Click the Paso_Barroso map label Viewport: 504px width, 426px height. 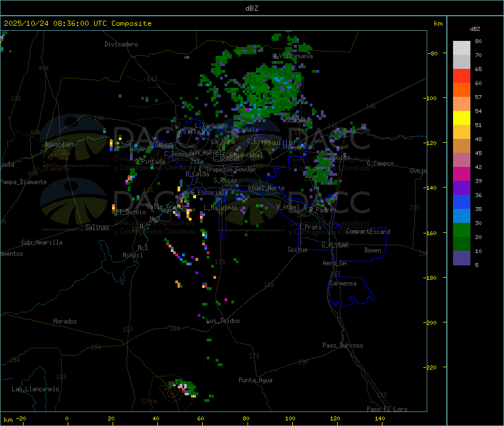tap(343, 345)
